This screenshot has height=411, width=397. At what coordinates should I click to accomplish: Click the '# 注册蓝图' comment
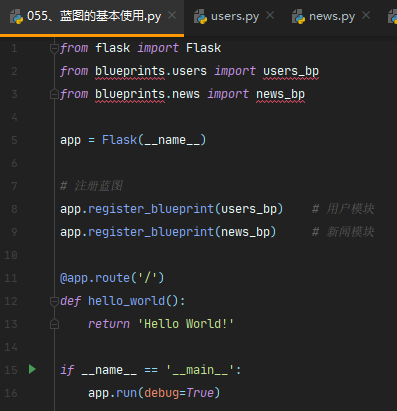pyautogui.click(x=91, y=186)
